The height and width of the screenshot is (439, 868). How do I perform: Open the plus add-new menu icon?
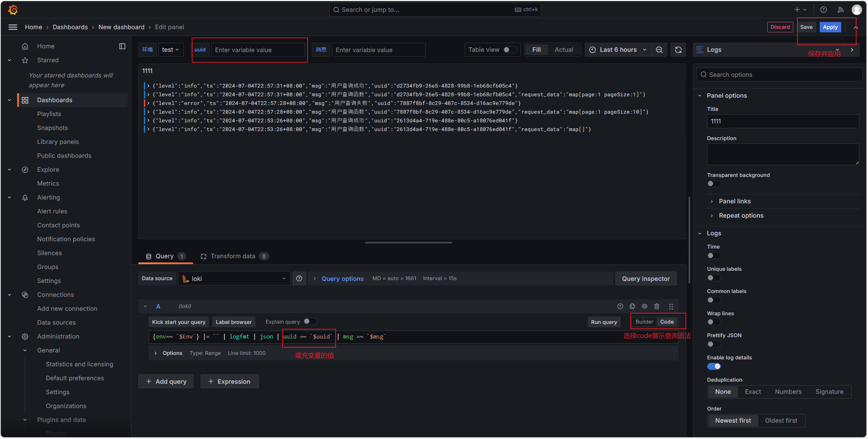point(800,10)
